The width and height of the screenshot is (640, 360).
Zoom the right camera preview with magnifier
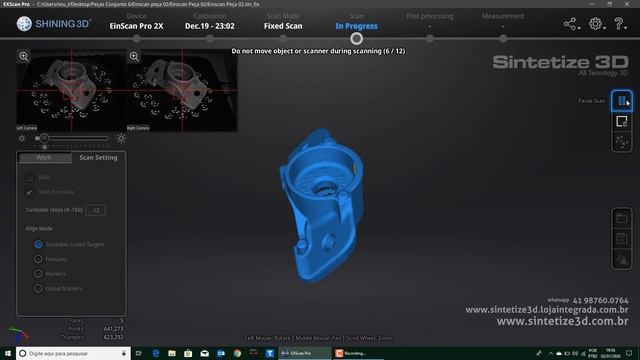[134, 56]
